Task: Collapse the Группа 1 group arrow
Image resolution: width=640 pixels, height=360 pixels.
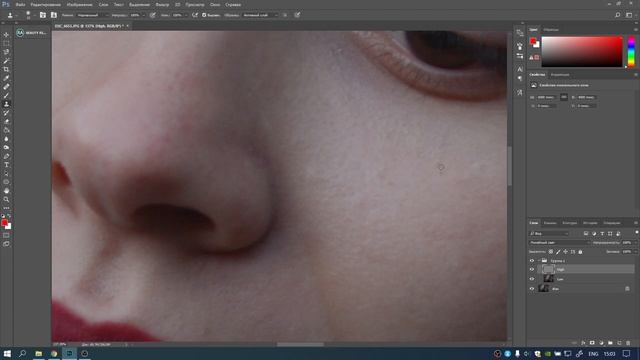Action: tap(539, 260)
